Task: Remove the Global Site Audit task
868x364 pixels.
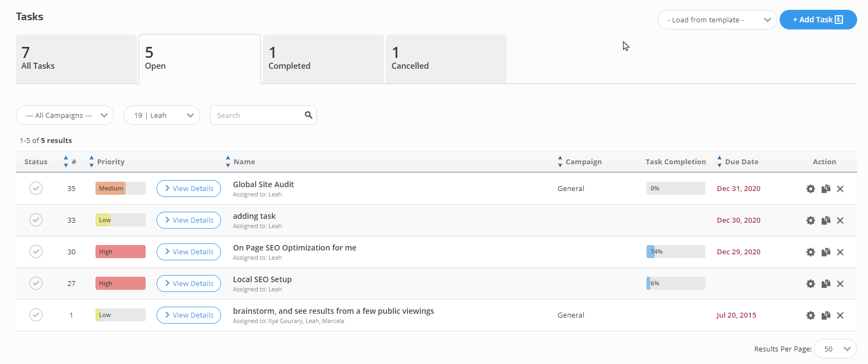Action: [x=840, y=189]
